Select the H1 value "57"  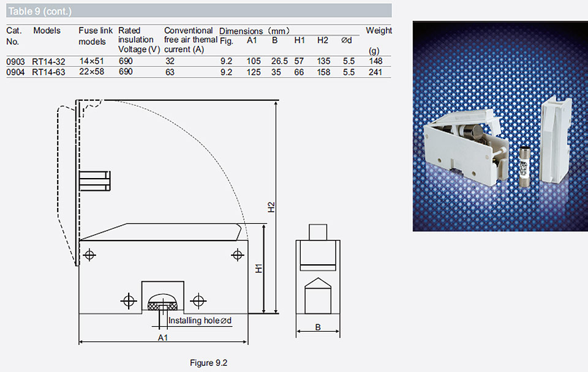[299, 61]
